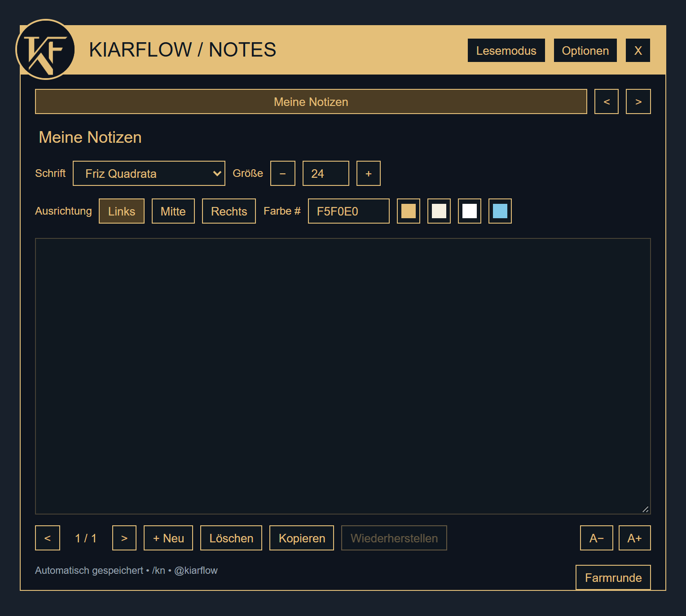686x616 pixels.
Task: Open the Schrift font dropdown
Action: pyautogui.click(x=149, y=173)
